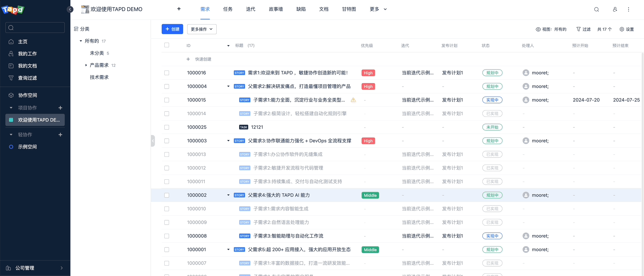Open the vertical three-dot menu

click(x=629, y=9)
